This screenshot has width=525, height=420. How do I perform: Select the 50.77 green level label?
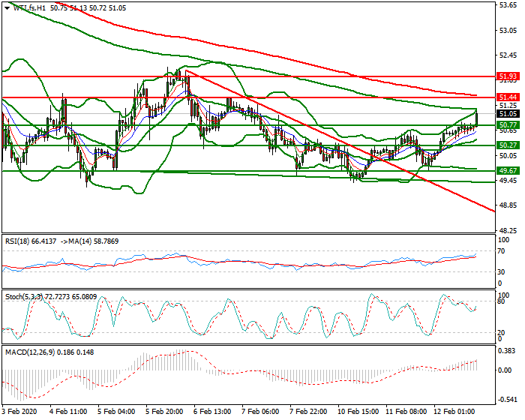pos(508,125)
